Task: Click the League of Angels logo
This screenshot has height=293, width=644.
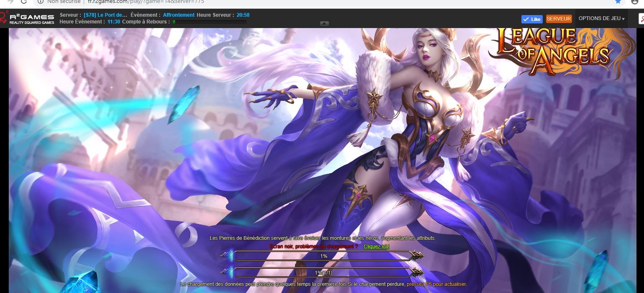Action: [x=552, y=50]
